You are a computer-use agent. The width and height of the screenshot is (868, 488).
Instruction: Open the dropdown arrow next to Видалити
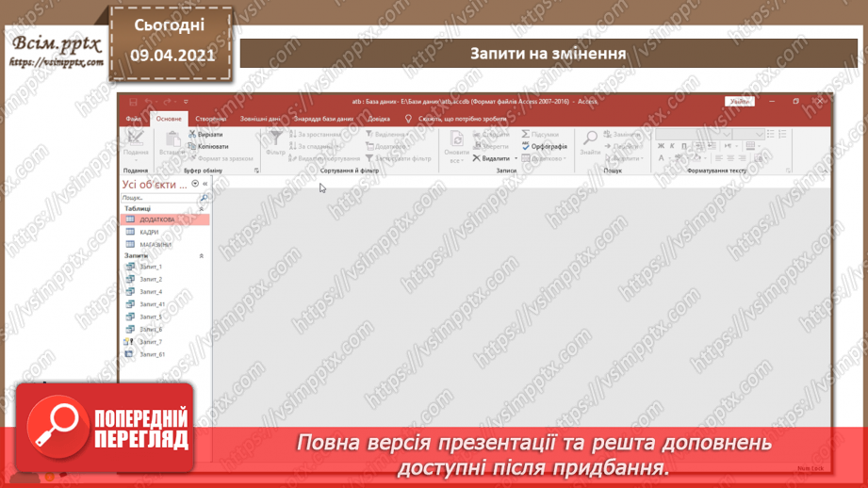(x=516, y=159)
